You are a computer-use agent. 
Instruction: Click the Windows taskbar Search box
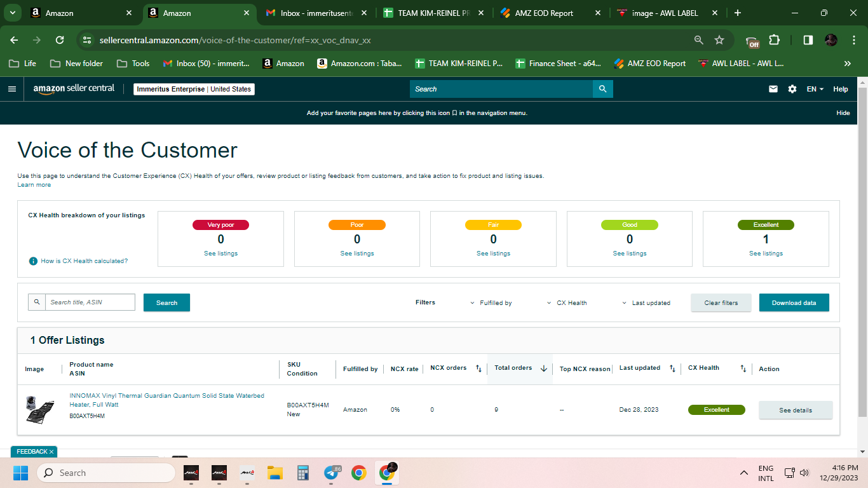click(x=106, y=473)
